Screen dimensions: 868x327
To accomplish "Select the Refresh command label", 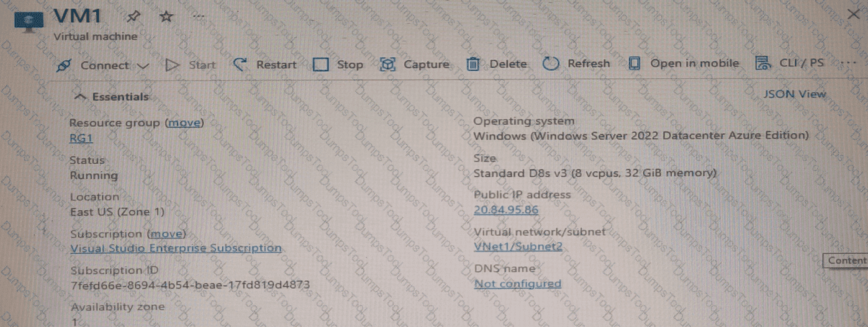I will [589, 63].
